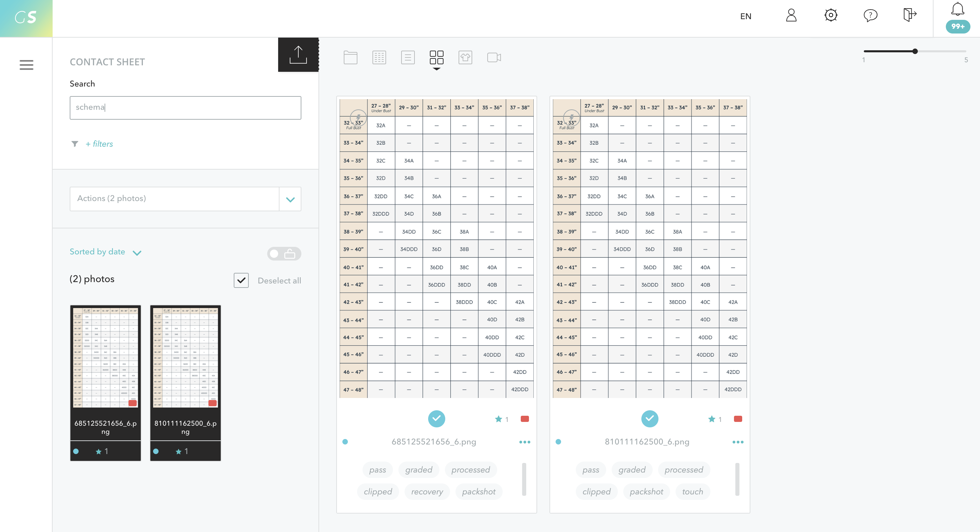Click the logout door icon
The image size is (980, 532).
[x=910, y=15]
